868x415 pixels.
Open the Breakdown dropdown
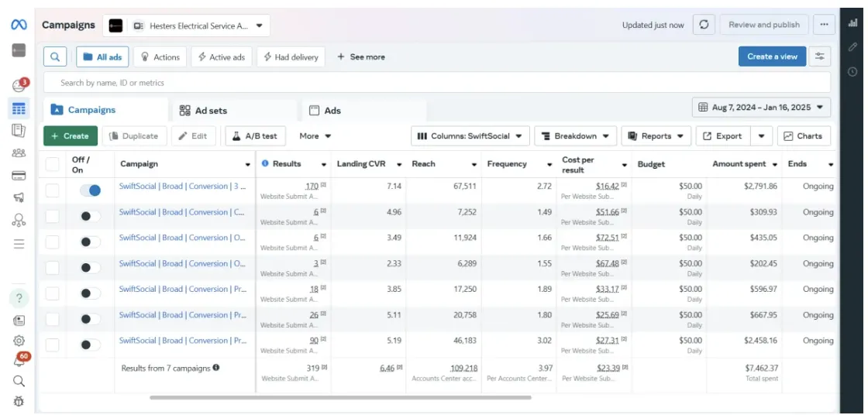[x=575, y=136]
